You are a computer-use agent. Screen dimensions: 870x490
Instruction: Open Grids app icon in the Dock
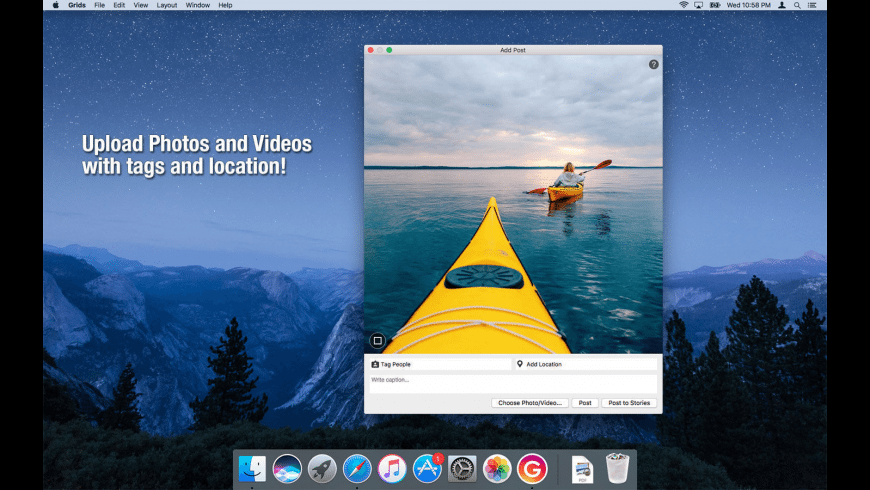click(532, 469)
